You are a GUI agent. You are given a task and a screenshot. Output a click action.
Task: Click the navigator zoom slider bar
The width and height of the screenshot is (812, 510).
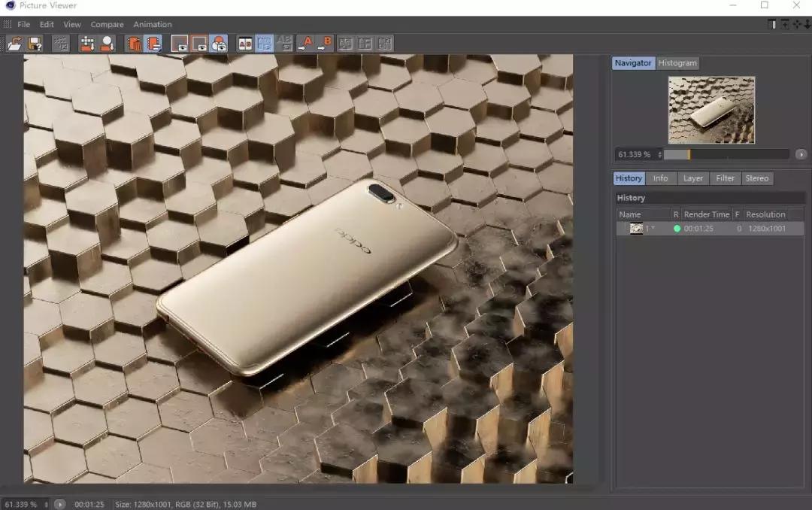pos(726,154)
